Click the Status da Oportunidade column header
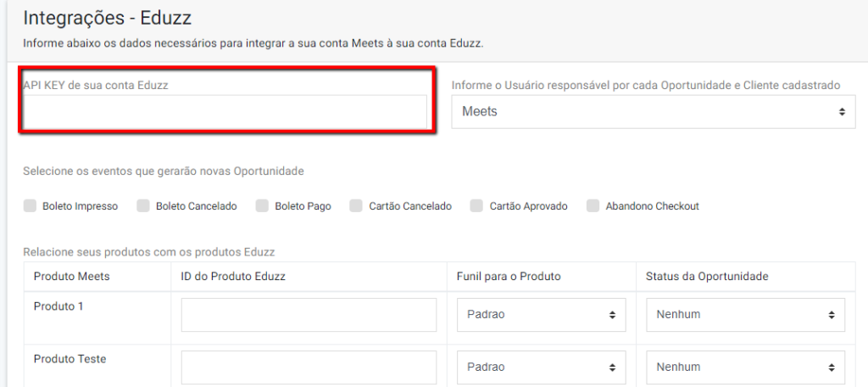The height and width of the screenshot is (387, 868). pyautogui.click(x=707, y=276)
